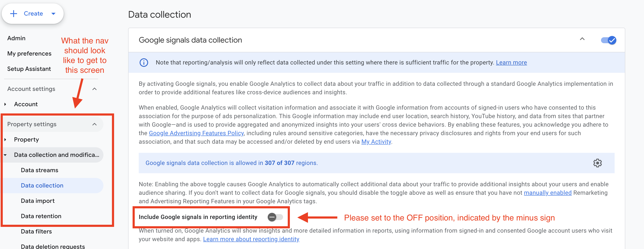This screenshot has height=249, width=644.
Task: Expand the Property tree item
Action: tap(5, 139)
